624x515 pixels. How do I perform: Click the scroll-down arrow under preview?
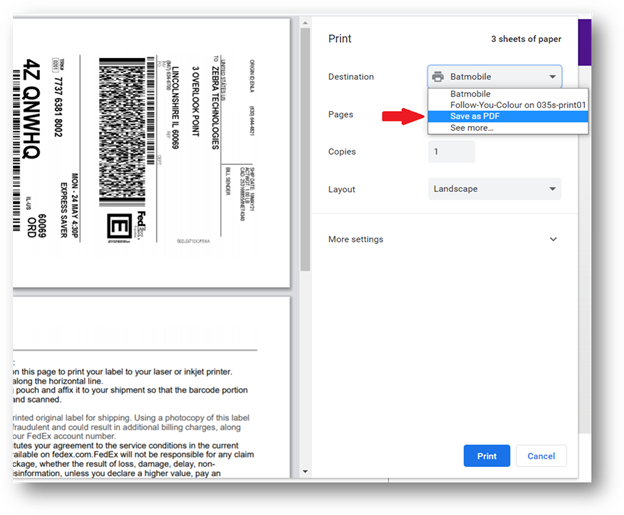pyautogui.click(x=306, y=471)
